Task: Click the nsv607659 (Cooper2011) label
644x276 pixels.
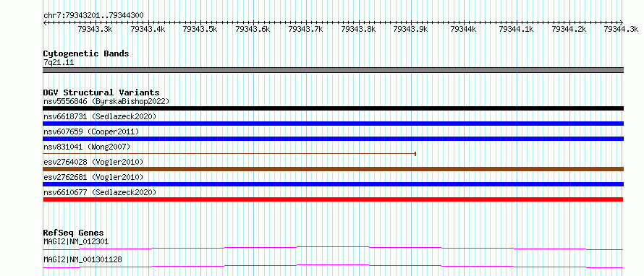Action: pyautogui.click(x=91, y=131)
